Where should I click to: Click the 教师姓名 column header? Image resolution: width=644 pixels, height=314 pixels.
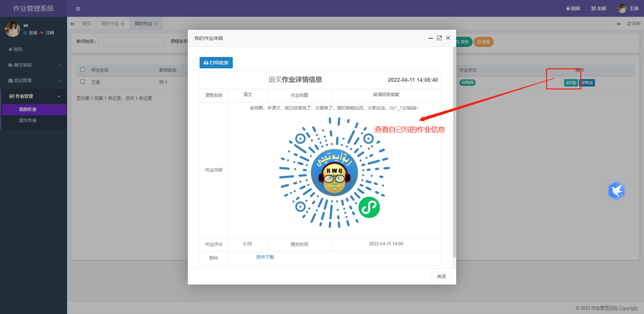pos(168,70)
